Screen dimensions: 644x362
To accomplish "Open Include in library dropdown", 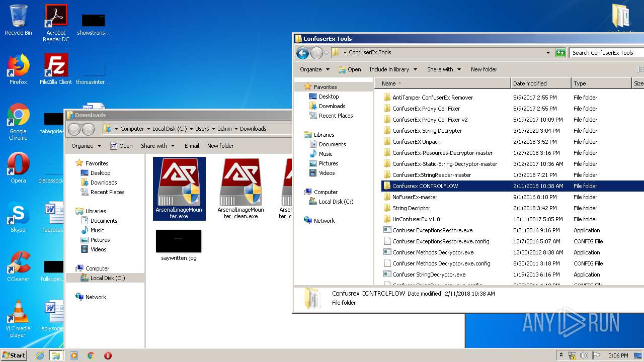I will (393, 69).
